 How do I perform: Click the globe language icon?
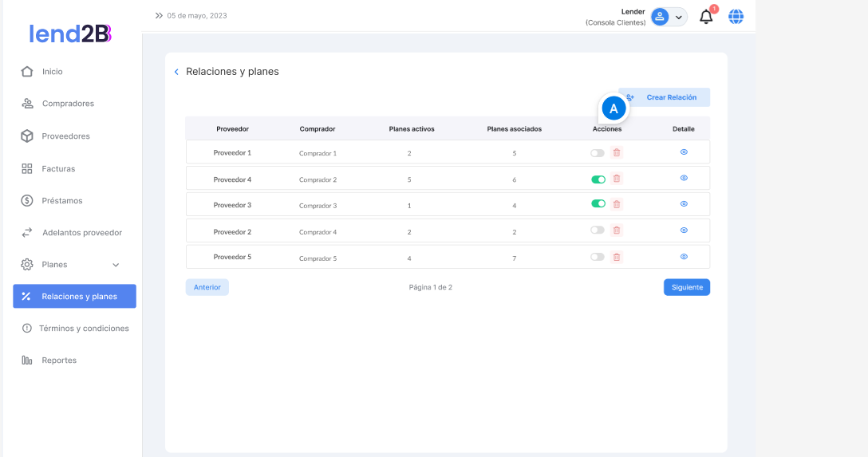[736, 17]
